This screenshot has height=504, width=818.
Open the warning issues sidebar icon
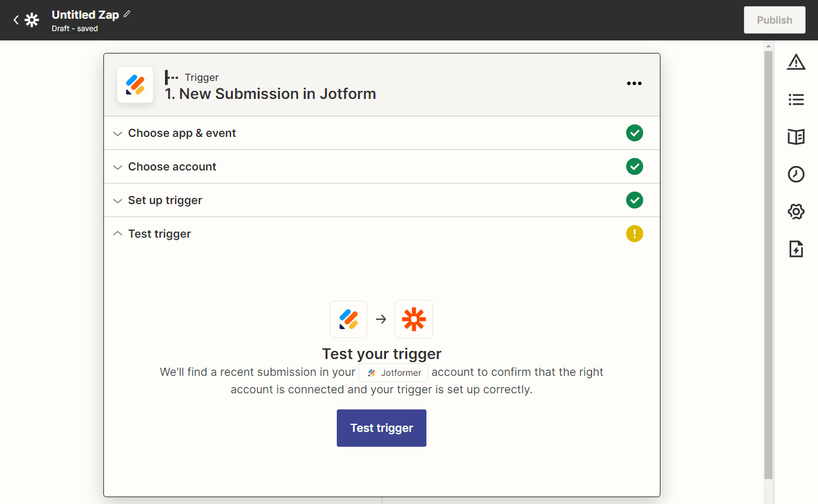pyautogui.click(x=796, y=62)
